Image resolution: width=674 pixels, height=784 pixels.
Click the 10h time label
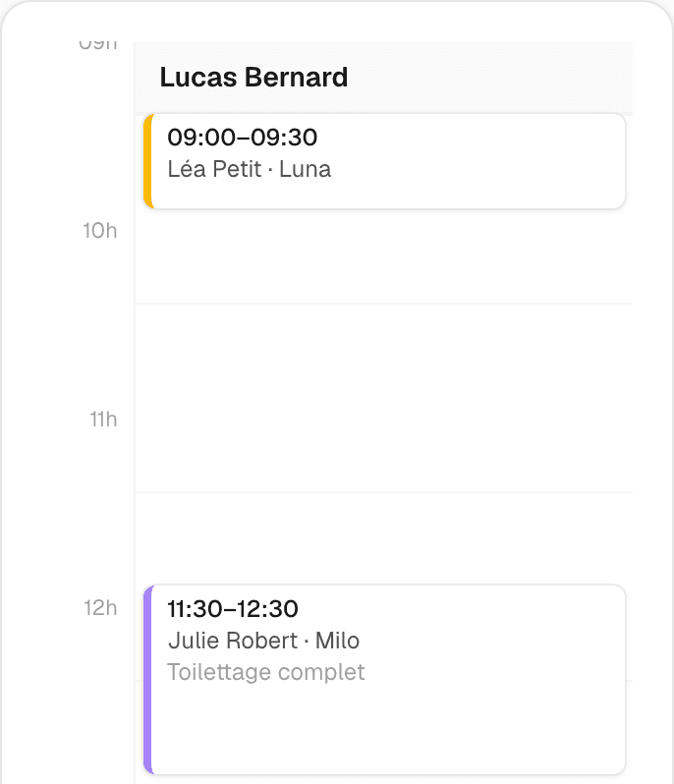(100, 231)
